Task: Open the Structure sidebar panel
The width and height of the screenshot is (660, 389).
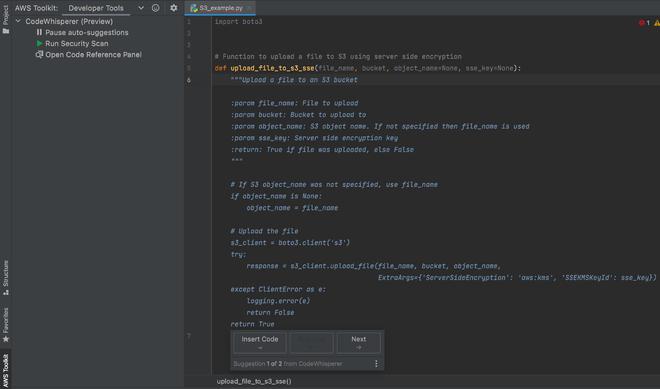Action: pyautogui.click(x=5, y=278)
